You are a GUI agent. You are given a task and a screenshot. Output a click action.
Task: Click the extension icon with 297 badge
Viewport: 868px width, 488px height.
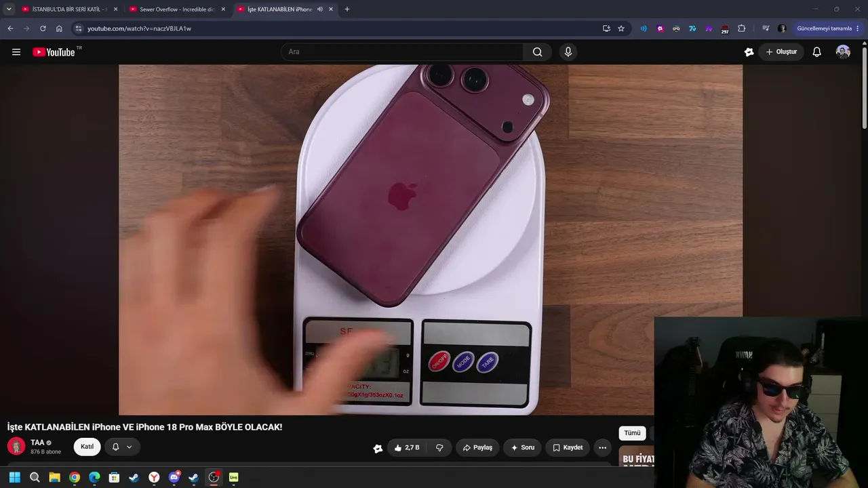(x=725, y=29)
